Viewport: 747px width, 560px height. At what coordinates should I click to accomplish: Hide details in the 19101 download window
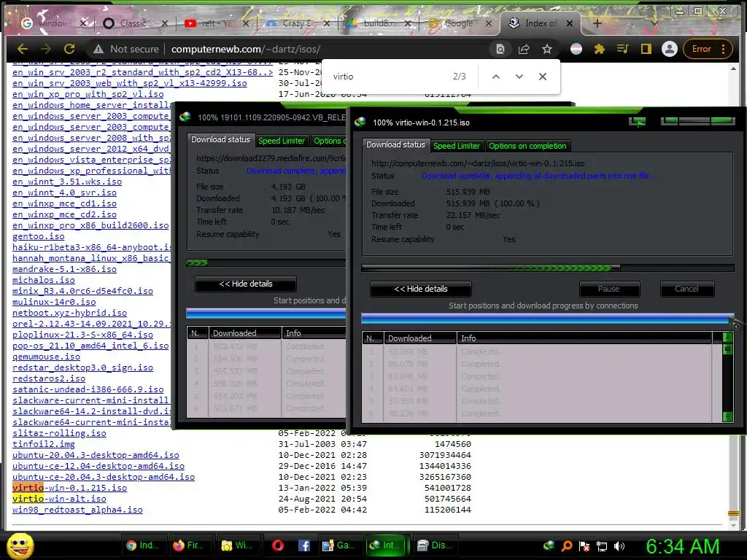(x=246, y=284)
